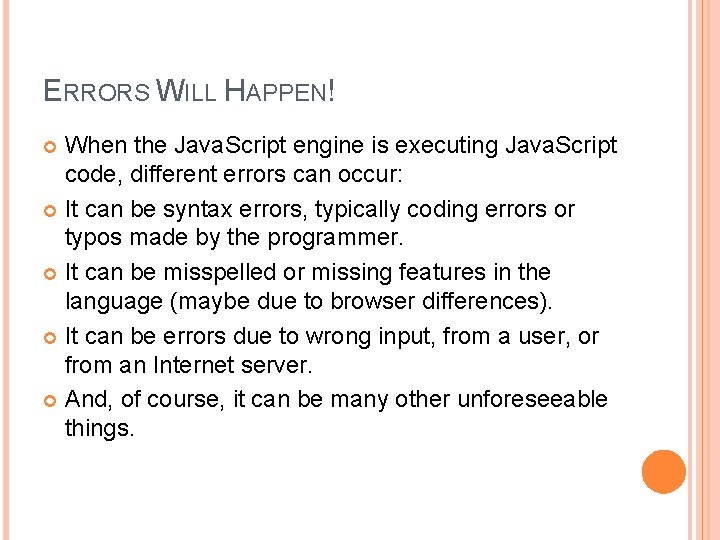Click the "Errors Will Happen!" slide title
This screenshot has width=720, height=540.
[x=190, y=93]
